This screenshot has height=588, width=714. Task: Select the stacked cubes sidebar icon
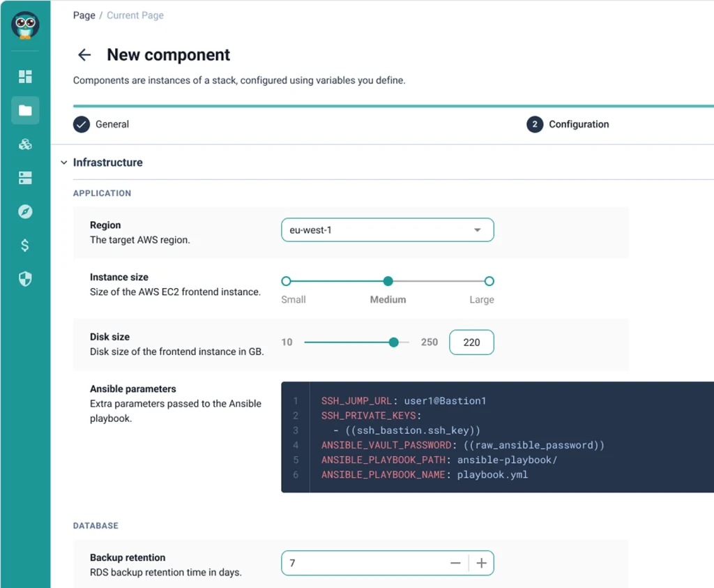(25, 144)
